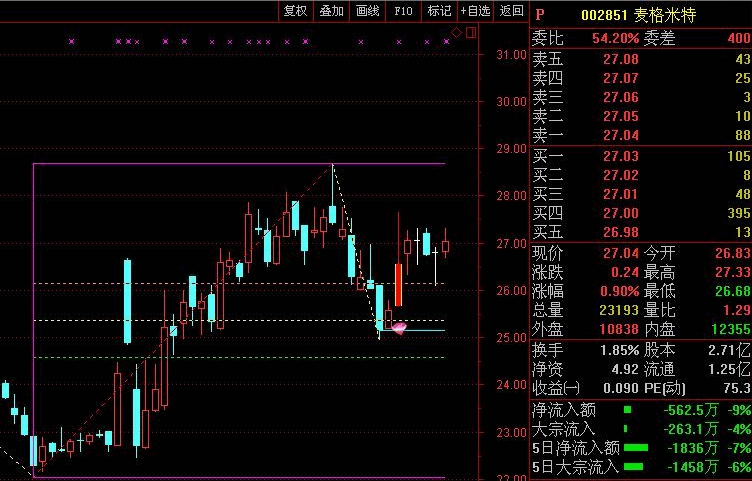The image size is (752, 481).
Task: Add stock via +自选 button
Action: [475, 11]
